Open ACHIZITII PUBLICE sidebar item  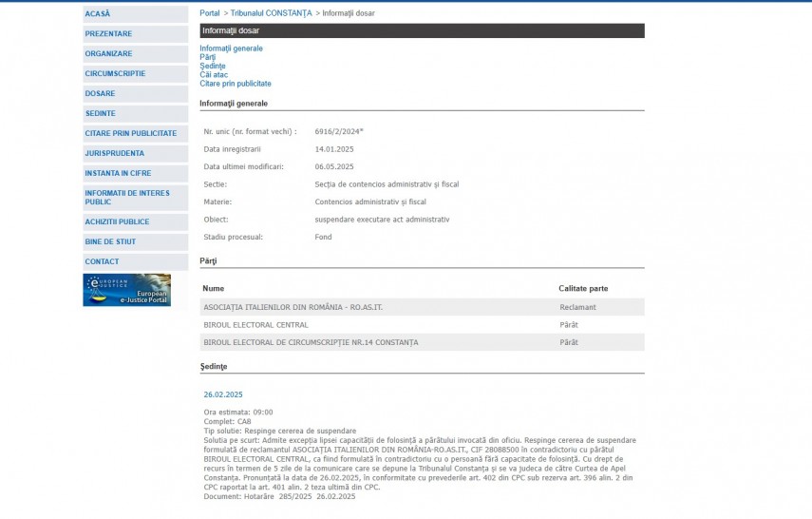pyautogui.click(x=135, y=221)
